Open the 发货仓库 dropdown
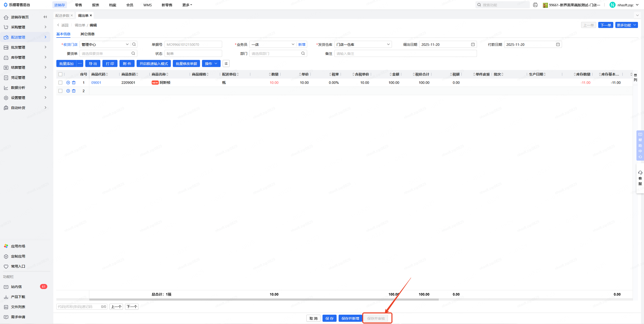644x324 pixels. click(363, 44)
